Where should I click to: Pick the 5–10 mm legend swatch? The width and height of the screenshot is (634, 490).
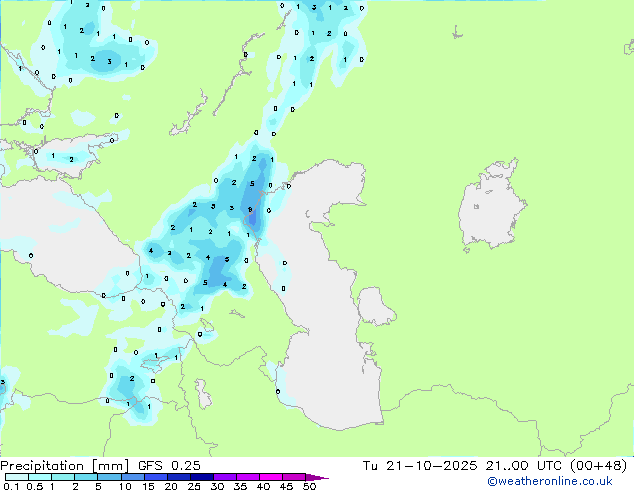[x=110, y=477]
